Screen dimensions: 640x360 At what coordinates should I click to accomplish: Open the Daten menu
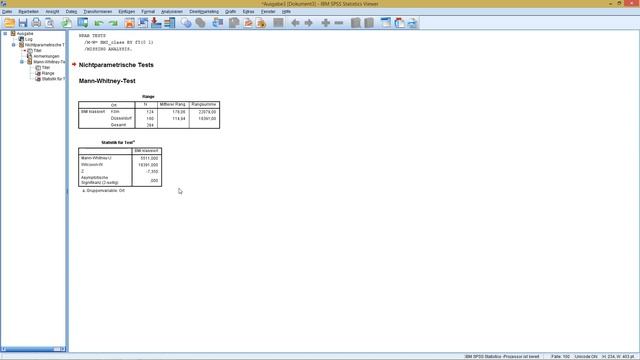click(71, 11)
